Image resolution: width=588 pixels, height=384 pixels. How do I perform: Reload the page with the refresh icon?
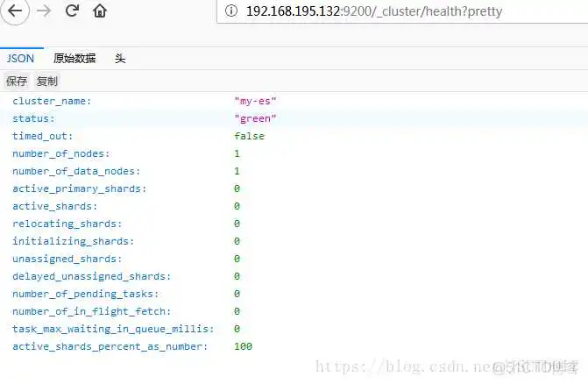(x=72, y=11)
